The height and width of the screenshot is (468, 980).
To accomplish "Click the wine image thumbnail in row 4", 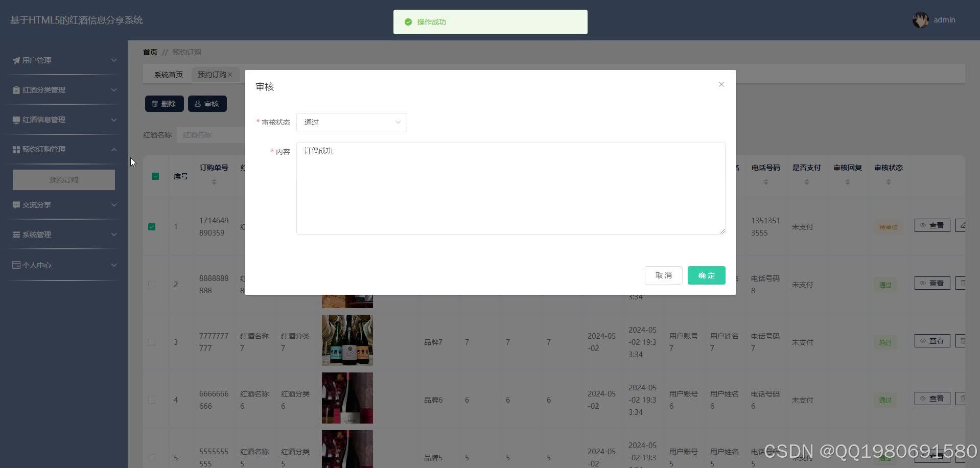I will click(347, 398).
